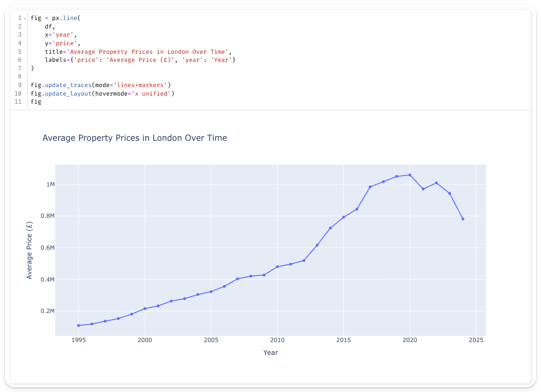Click the peak 2020 data point marker
Viewport: 541px width, 392px height.
point(410,175)
